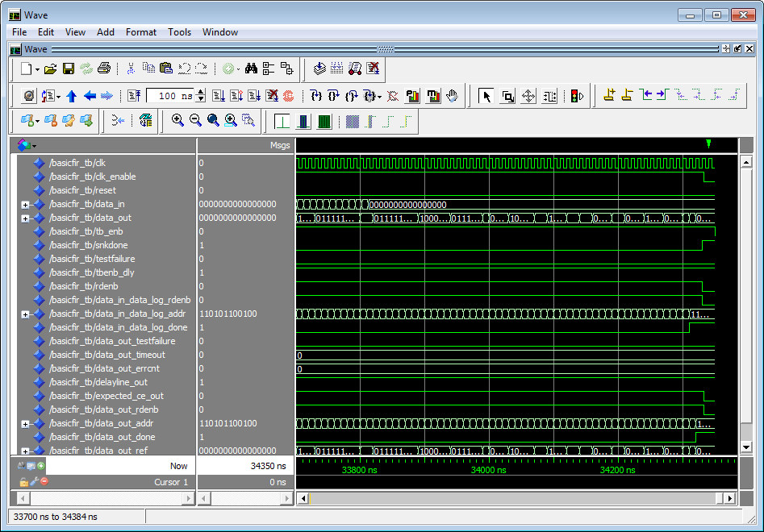Screen dimensions: 764x532
Task: Expand the /basicfir_tb/data_in signal bus
Action: (x=26, y=205)
